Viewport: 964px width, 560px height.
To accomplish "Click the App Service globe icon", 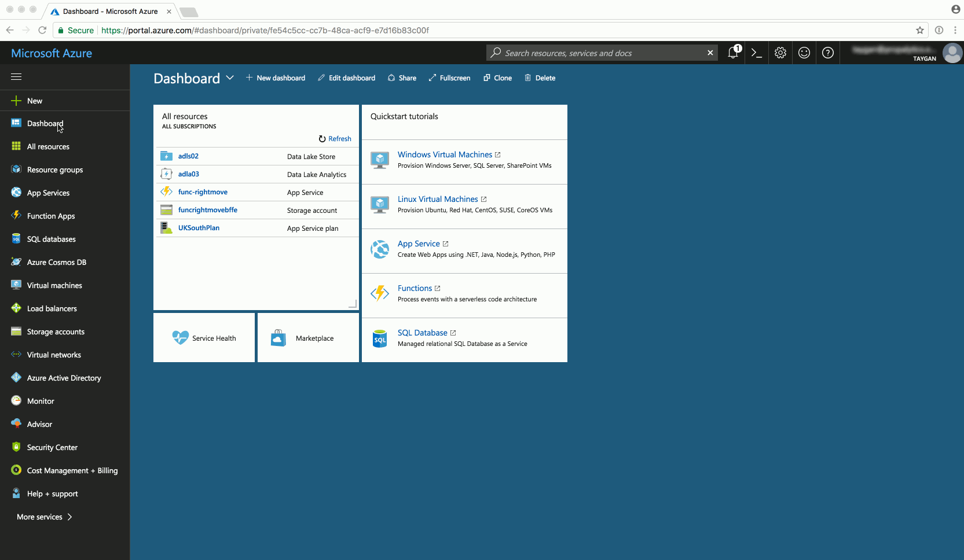I will [x=380, y=249].
